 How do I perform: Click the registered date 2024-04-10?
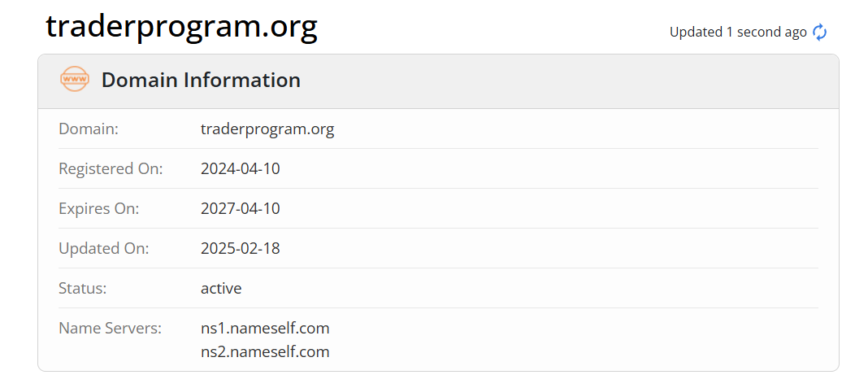coord(241,168)
